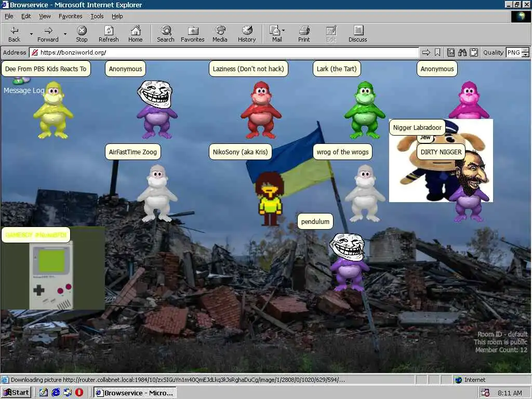Click the bookmark icon next to Go arrow
This screenshot has height=399, width=532.
[437, 52]
